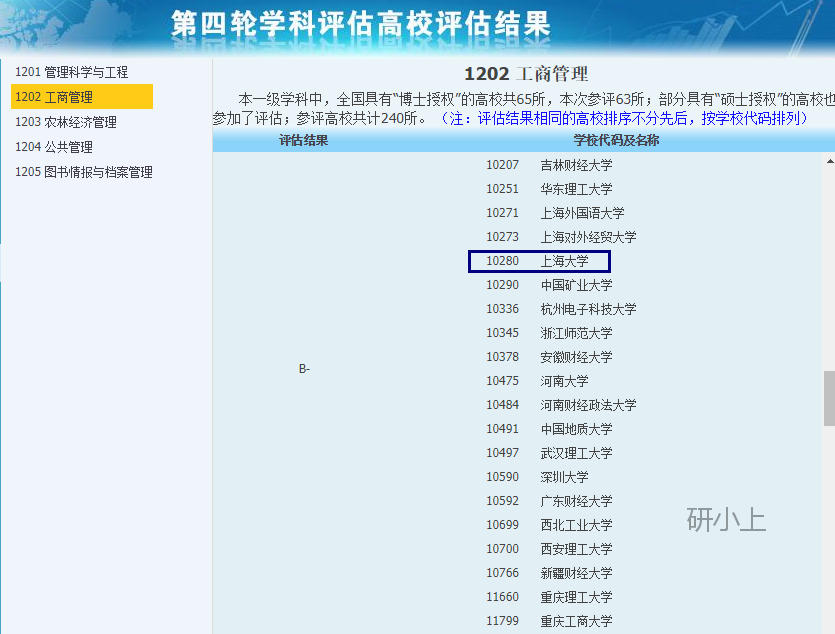Open 1201 管理科学与工程 subject
835x634 pixels.
[71, 72]
